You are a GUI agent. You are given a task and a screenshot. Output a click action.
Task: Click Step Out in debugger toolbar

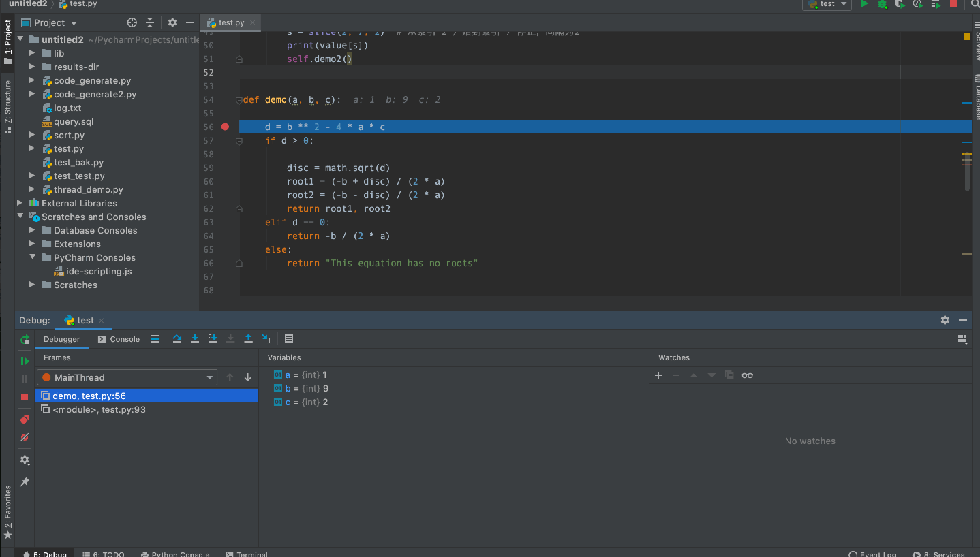click(x=248, y=338)
